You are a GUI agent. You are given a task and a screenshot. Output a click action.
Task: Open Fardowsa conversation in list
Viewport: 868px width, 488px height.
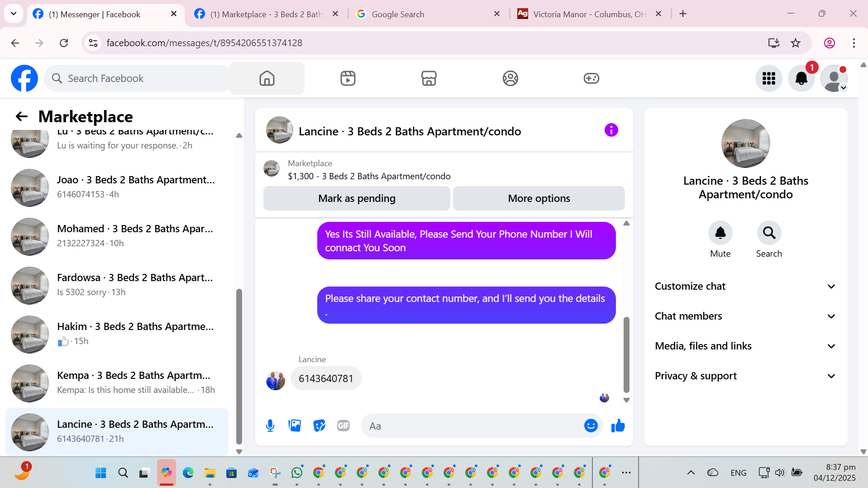coord(118,285)
